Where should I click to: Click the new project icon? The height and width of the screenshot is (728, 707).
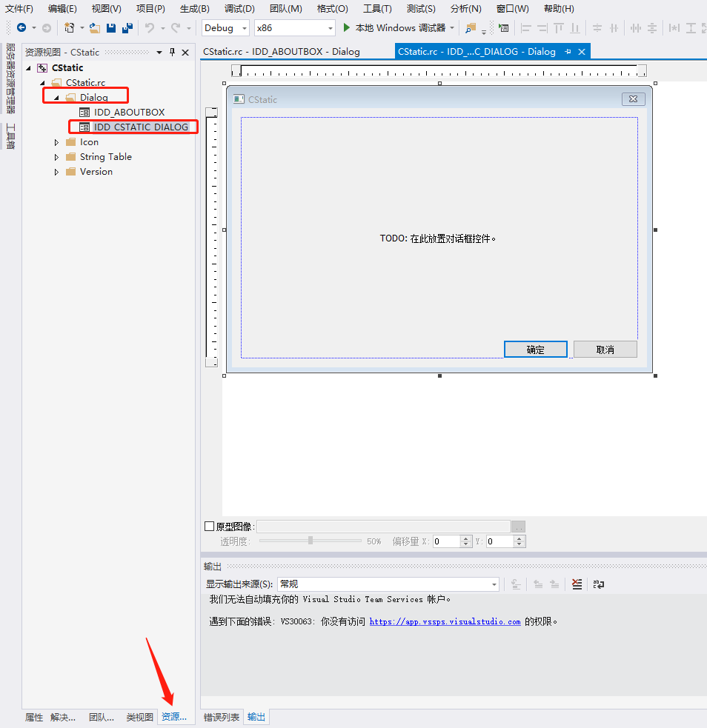[x=69, y=28]
